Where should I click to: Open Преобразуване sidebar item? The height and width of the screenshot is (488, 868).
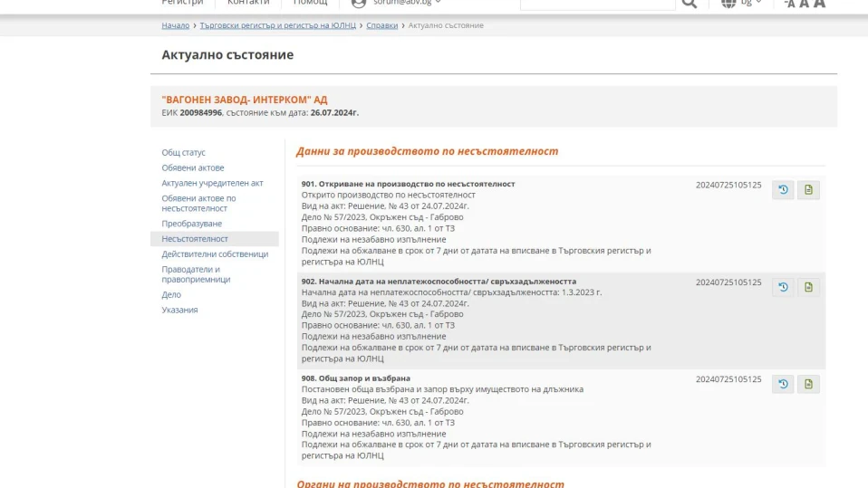coord(191,224)
